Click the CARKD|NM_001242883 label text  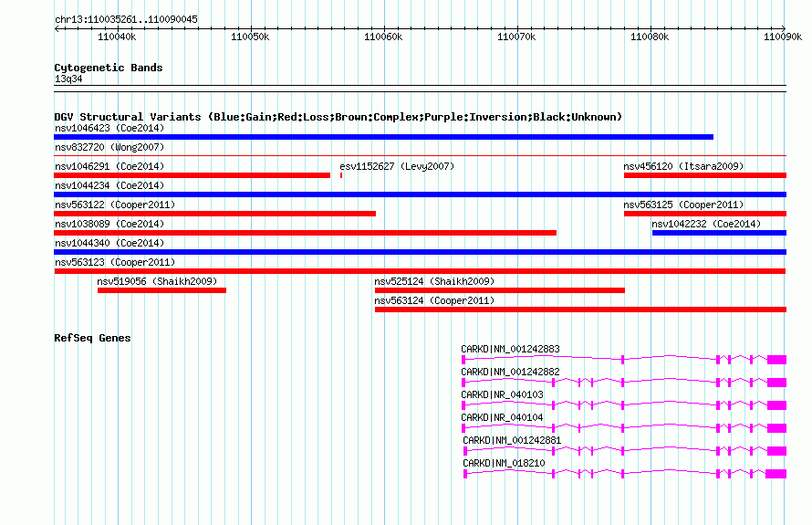(x=510, y=350)
